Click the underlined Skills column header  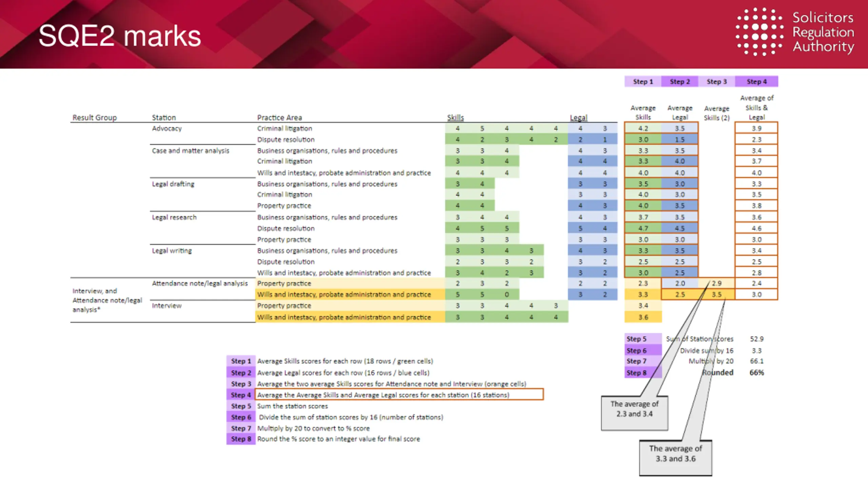[455, 118]
